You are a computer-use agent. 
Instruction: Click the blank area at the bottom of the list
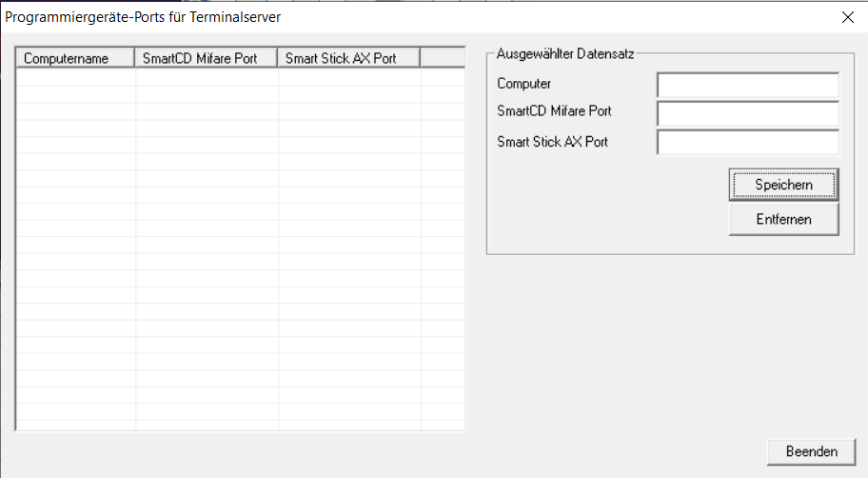238,419
